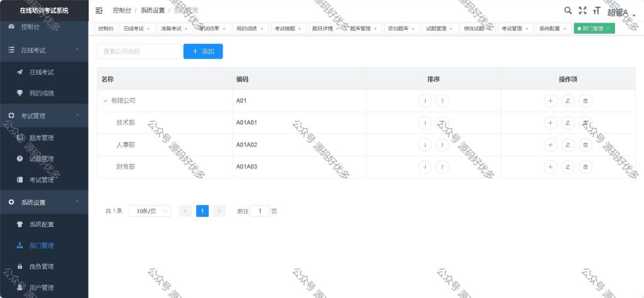Screen dimensions: 644x298
Task: Add sub-department under 有限公司
Action: click(x=550, y=101)
